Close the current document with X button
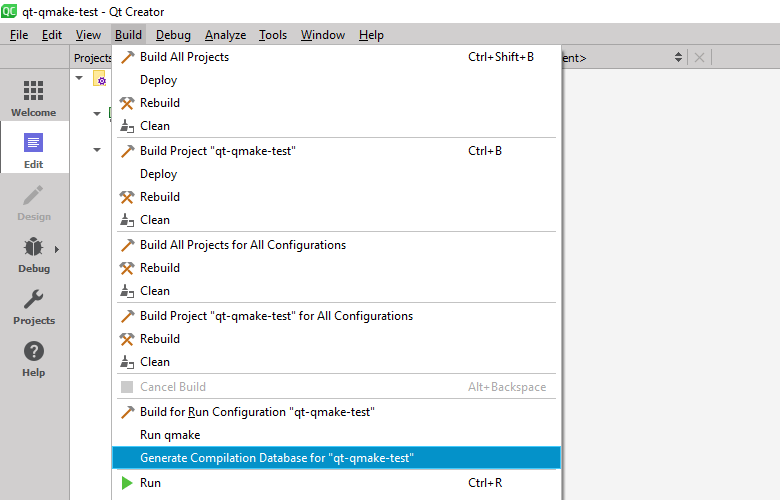The height and width of the screenshot is (500, 780). tap(699, 58)
